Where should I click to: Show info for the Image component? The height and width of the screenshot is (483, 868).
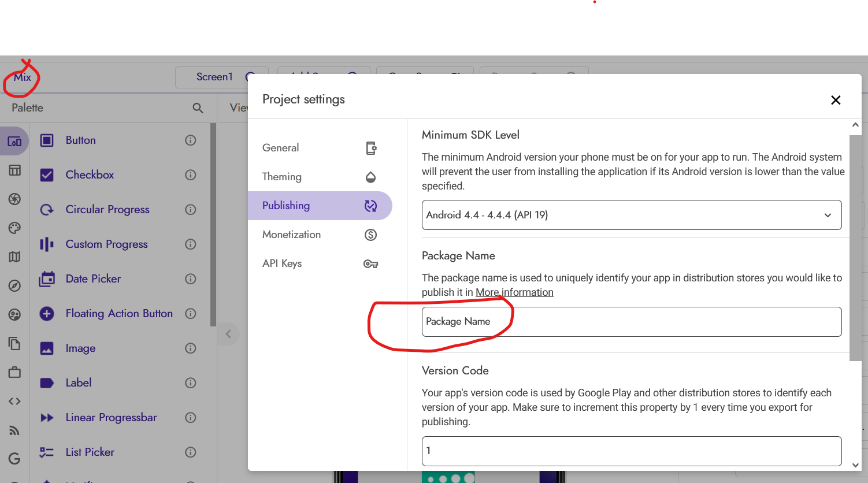click(x=191, y=348)
